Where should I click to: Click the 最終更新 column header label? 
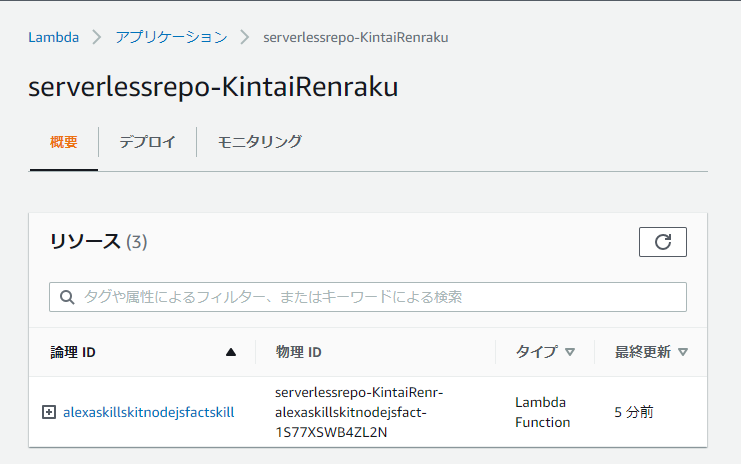(x=643, y=352)
